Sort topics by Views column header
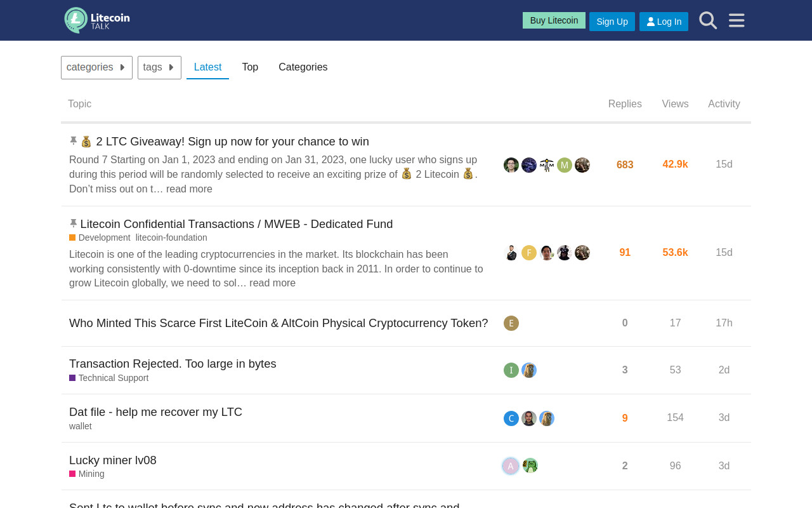Image resolution: width=812 pixels, height=508 pixels. click(x=675, y=104)
